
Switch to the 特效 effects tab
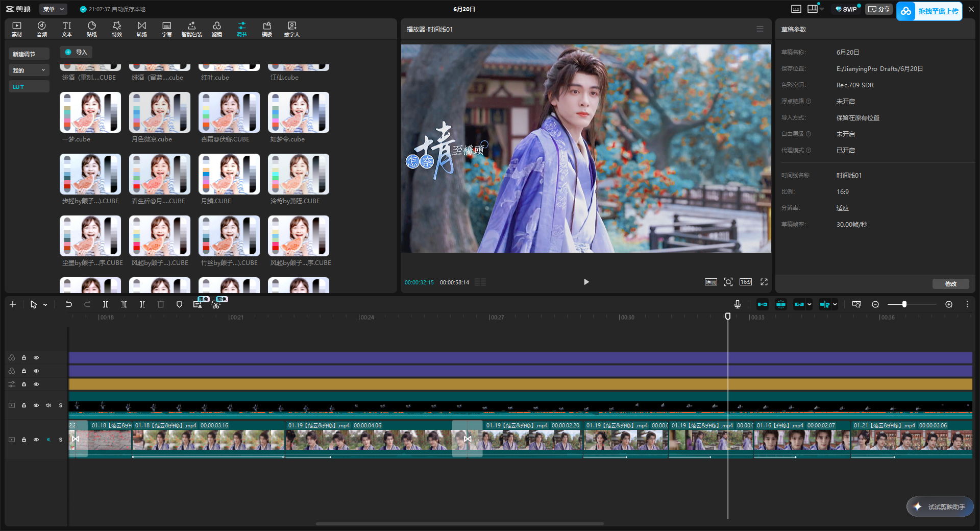click(117, 29)
